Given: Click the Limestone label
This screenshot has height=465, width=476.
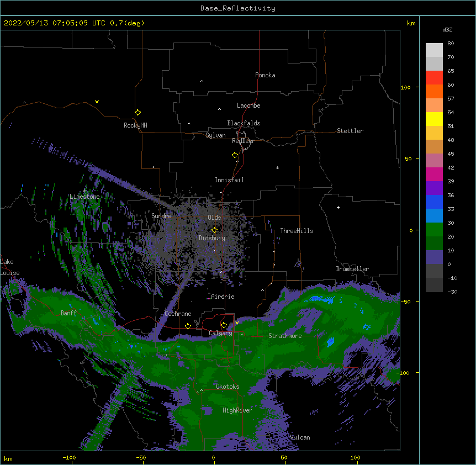Looking at the screenshot, I should tap(84, 197).
